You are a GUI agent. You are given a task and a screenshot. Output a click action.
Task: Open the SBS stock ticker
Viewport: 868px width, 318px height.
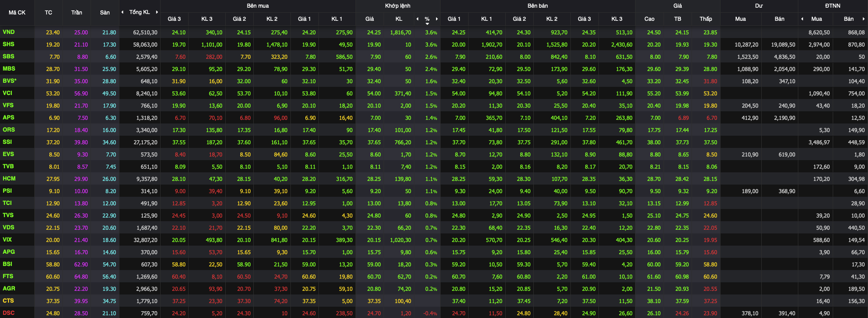click(8, 57)
